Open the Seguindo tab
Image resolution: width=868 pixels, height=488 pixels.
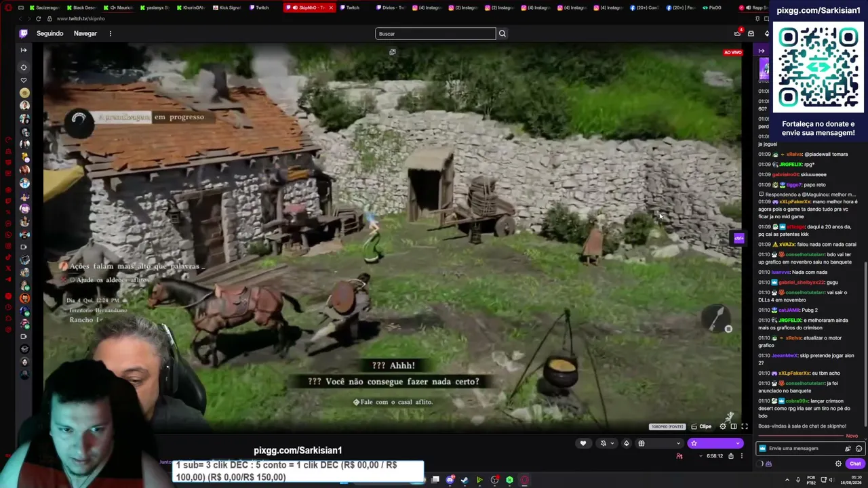tap(50, 33)
